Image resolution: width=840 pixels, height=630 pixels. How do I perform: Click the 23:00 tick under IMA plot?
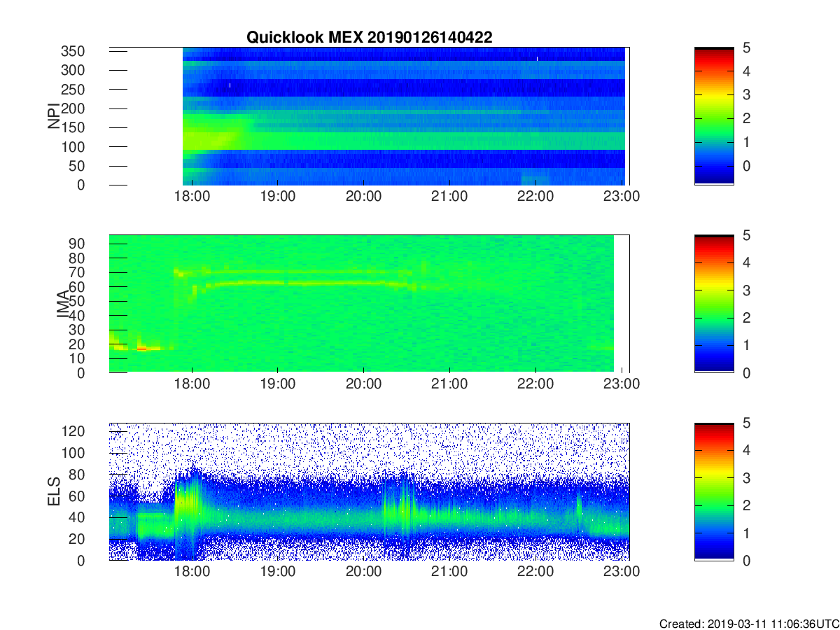click(622, 384)
